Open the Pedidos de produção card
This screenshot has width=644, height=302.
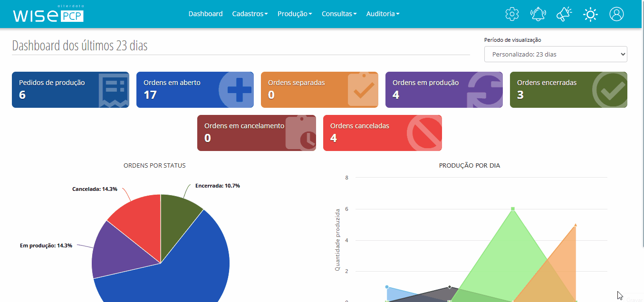(x=70, y=90)
